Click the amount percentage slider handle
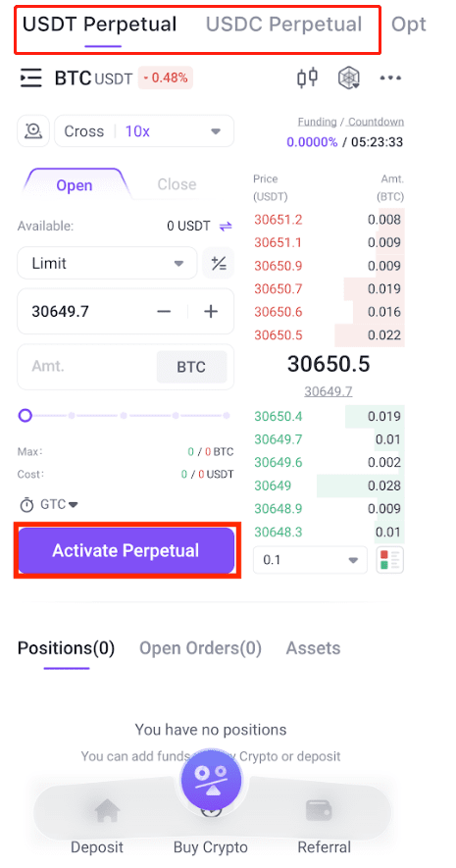Image resolution: width=456 pixels, height=868 pixels. (x=25, y=415)
